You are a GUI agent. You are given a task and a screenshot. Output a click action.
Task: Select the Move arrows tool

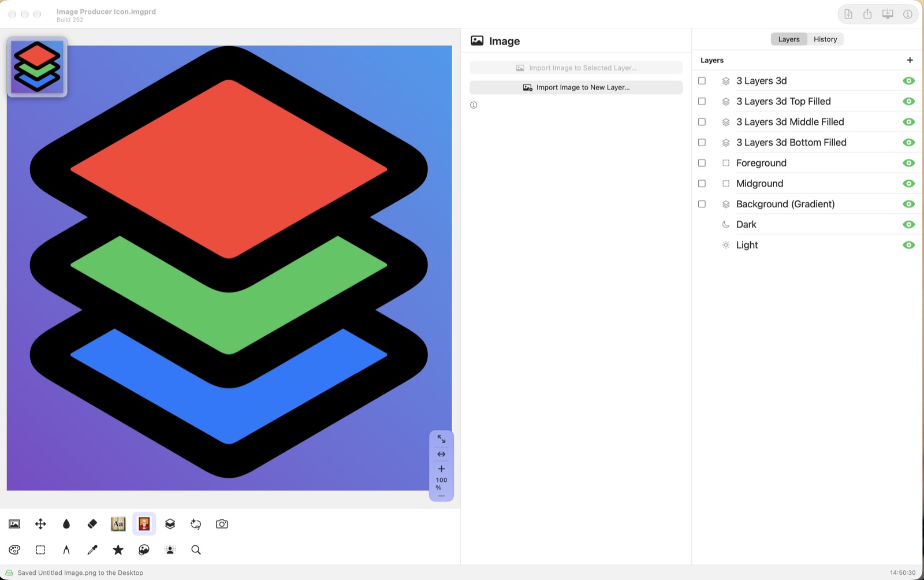(x=40, y=524)
